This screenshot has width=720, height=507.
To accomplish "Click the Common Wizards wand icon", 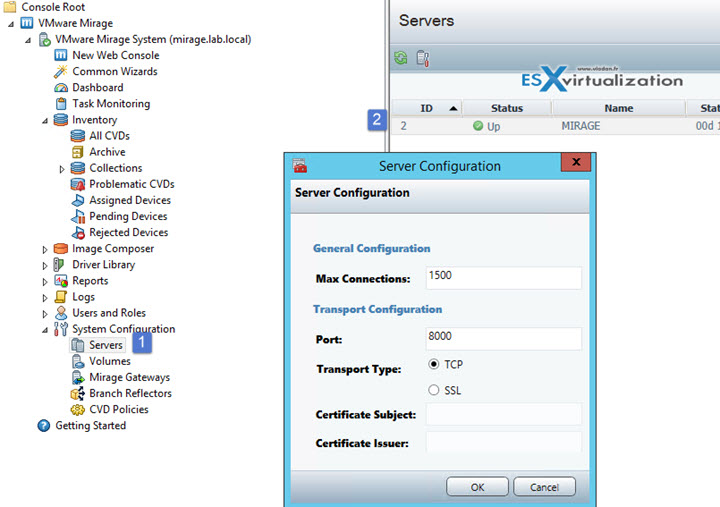I will (x=61, y=71).
